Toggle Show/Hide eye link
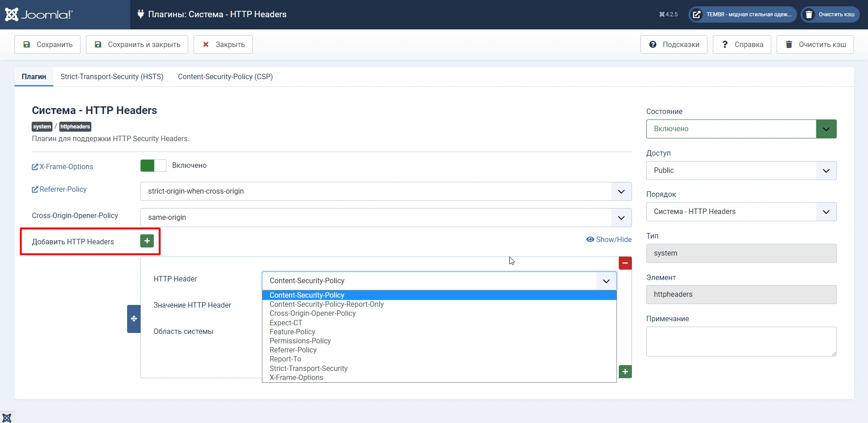Viewport: 868px width, 423px height. (609, 239)
